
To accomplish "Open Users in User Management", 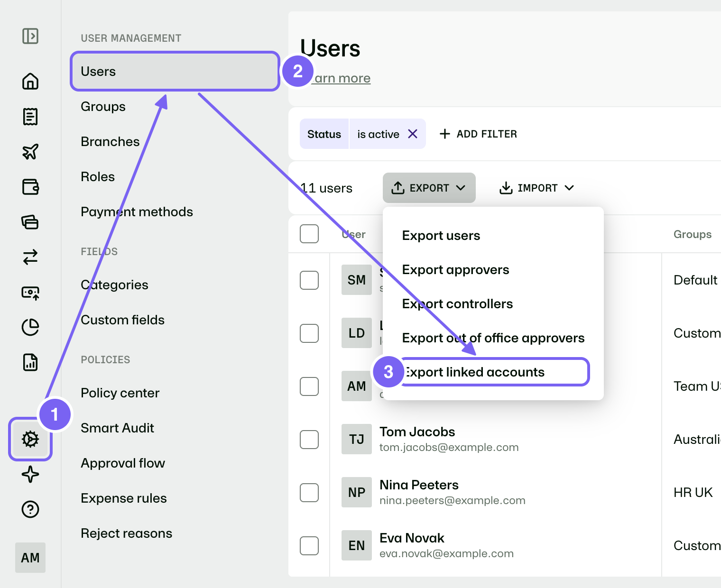I will pos(175,71).
